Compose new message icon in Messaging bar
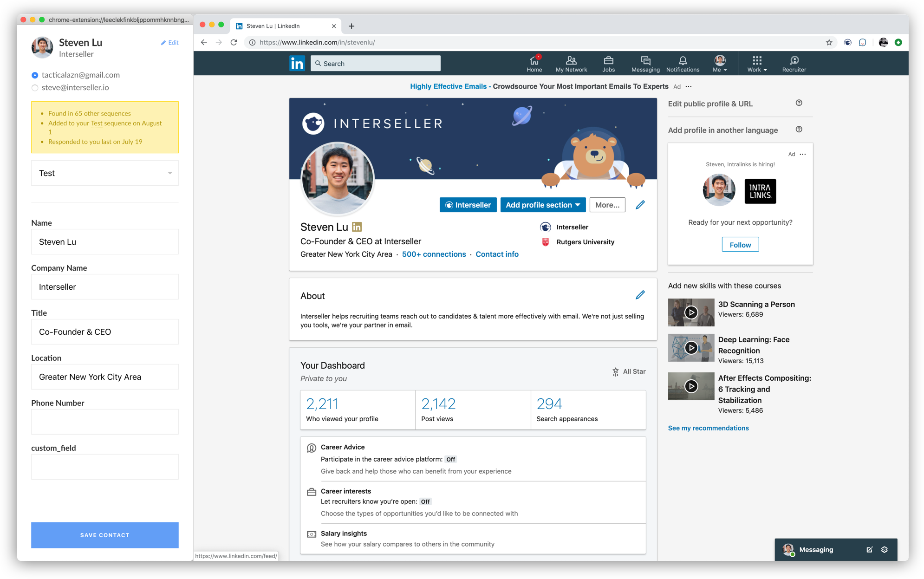This screenshot has height=579, width=924. [x=869, y=550]
